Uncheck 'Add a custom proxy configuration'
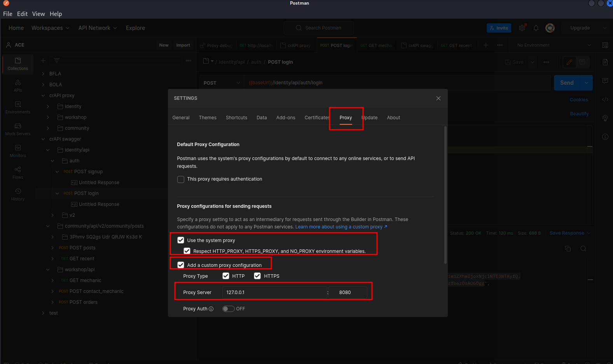The width and height of the screenshot is (613, 364). pos(181,265)
